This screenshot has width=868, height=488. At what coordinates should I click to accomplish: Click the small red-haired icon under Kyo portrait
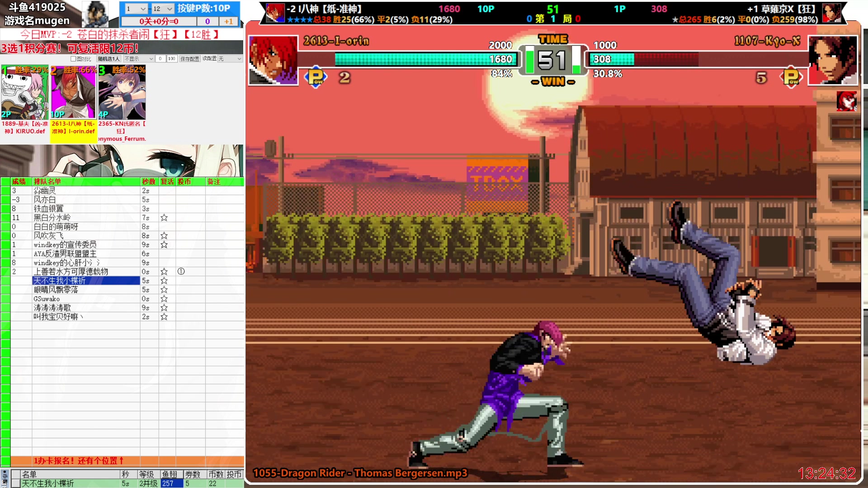click(x=846, y=101)
